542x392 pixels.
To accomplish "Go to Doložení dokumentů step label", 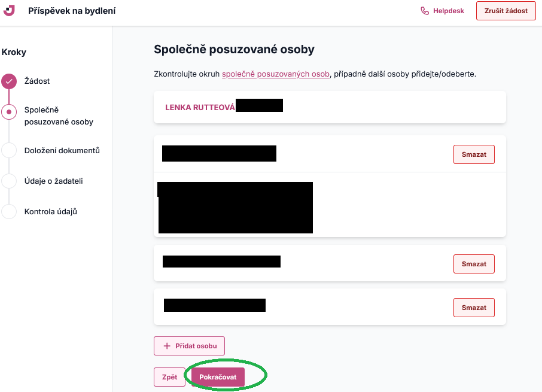I will pos(62,151).
